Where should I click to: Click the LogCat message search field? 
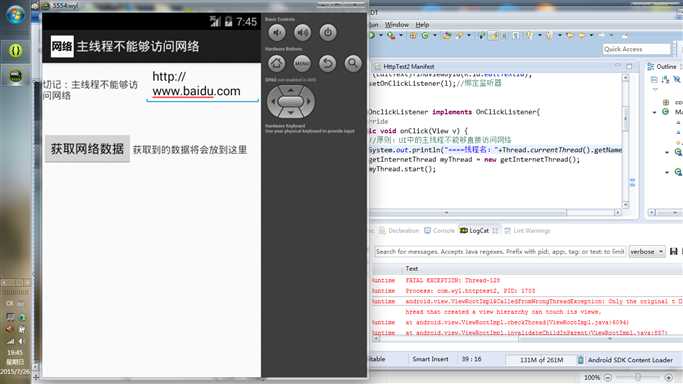[x=500, y=252]
